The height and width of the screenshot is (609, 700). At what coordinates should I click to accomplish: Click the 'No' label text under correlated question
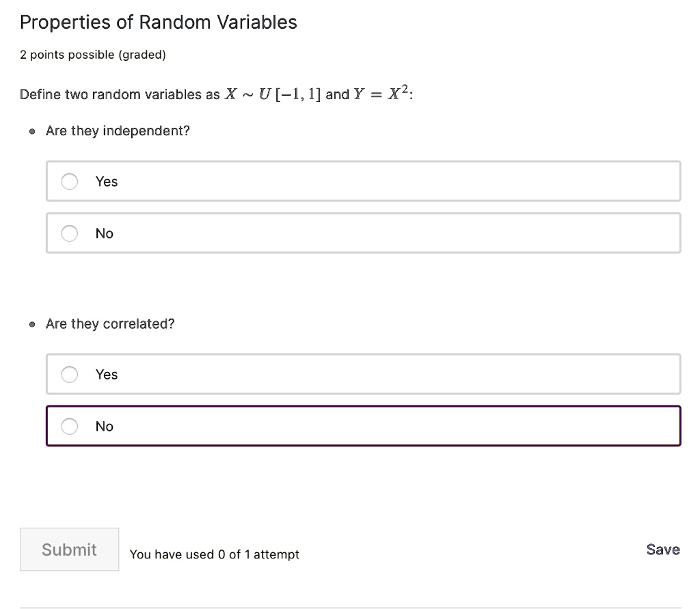(x=105, y=427)
